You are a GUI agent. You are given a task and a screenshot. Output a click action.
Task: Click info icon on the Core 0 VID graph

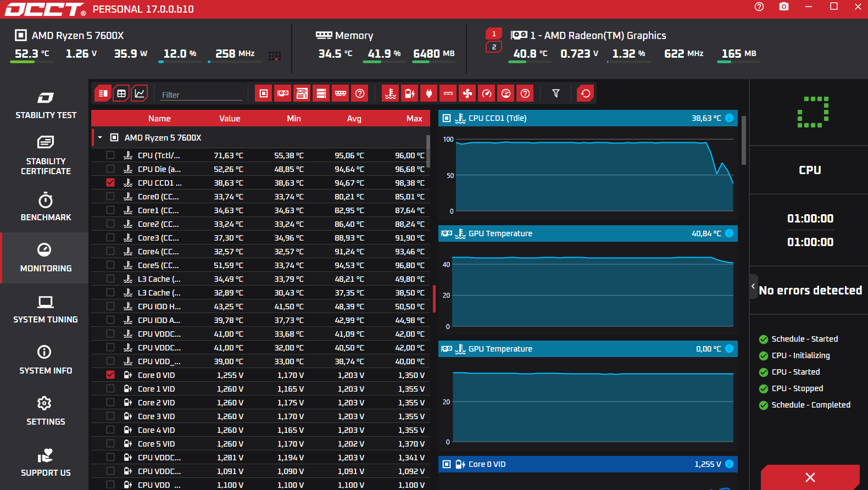coord(729,464)
